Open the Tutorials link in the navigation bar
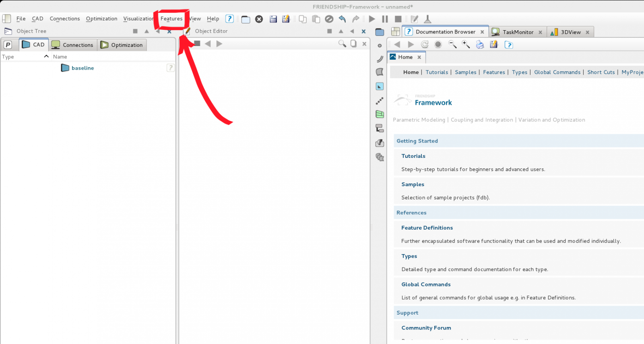This screenshot has height=344, width=644. point(437,72)
